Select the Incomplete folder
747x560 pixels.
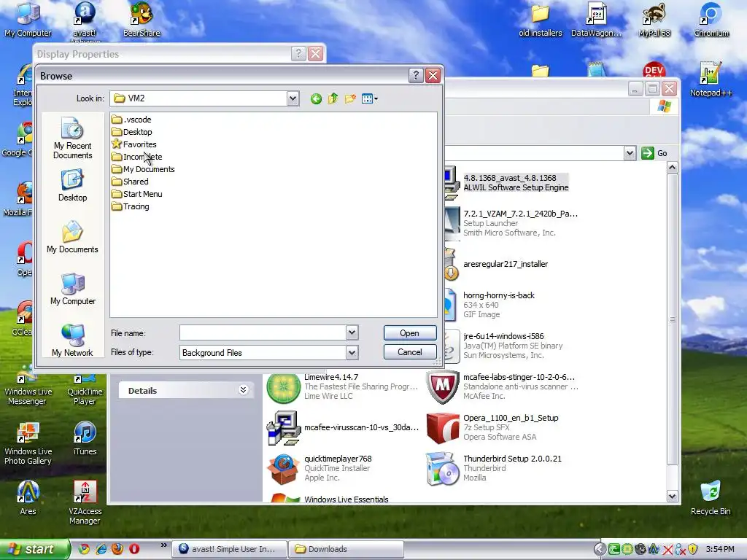(x=136, y=157)
